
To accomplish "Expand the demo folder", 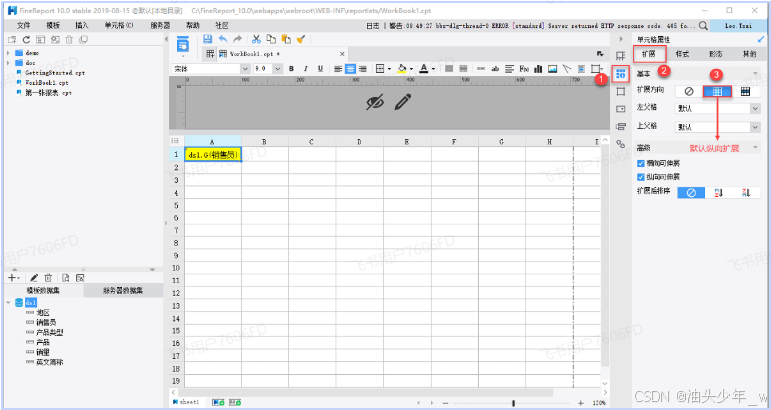I will click(x=8, y=53).
